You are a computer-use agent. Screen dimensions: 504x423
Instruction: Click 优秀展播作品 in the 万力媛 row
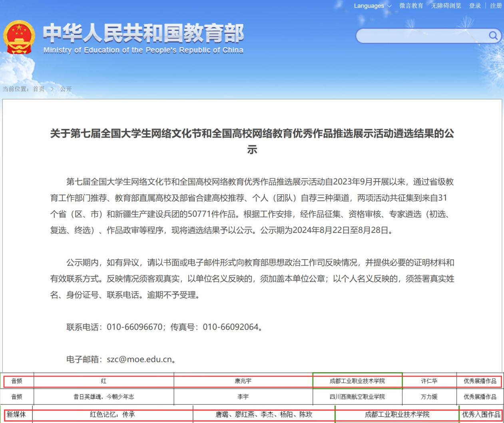[480, 397]
